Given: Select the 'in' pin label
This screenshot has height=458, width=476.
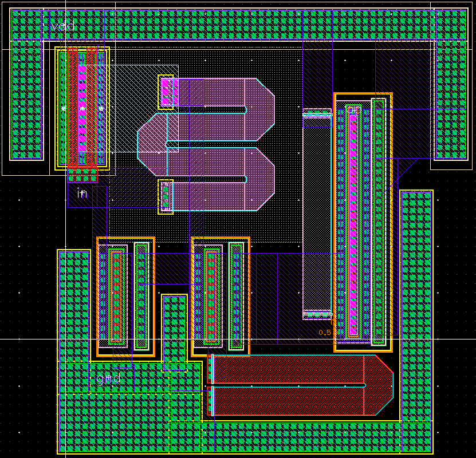Looking at the screenshot, I should pyautogui.click(x=82, y=194).
